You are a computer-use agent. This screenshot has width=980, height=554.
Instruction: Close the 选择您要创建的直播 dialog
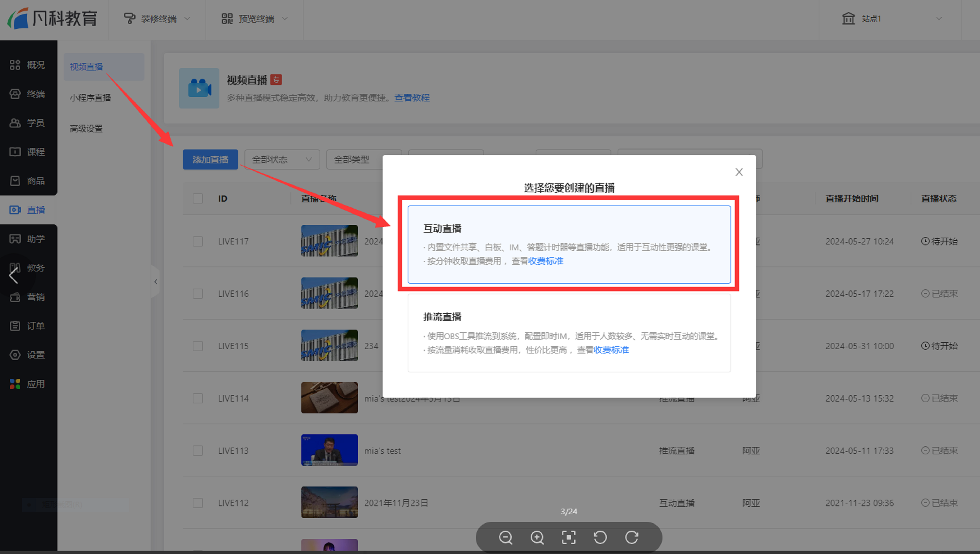point(739,172)
